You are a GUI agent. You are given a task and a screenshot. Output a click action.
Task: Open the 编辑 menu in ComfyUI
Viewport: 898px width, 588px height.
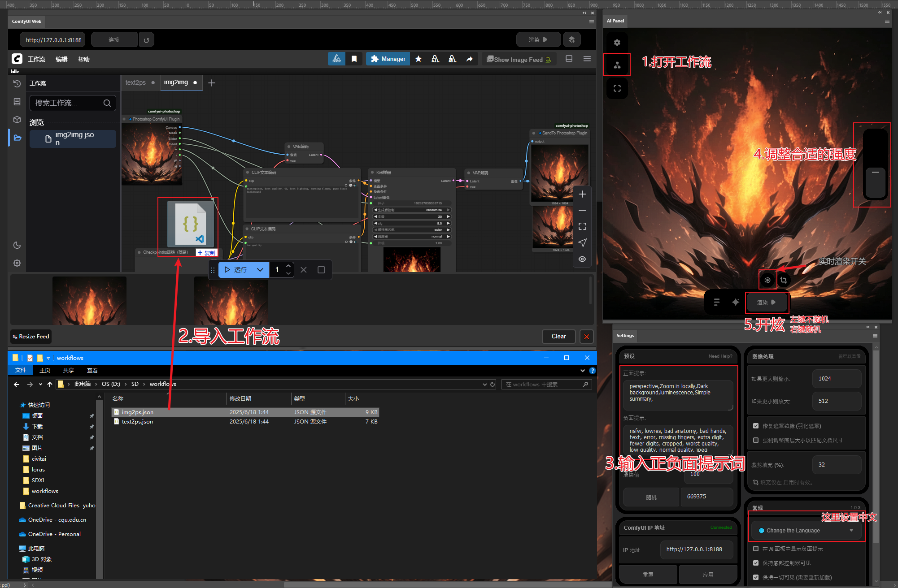pos(61,59)
